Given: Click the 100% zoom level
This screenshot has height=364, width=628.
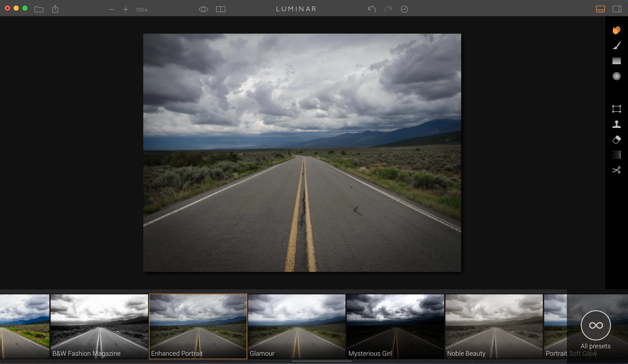Looking at the screenshot, I should point(142,10).
